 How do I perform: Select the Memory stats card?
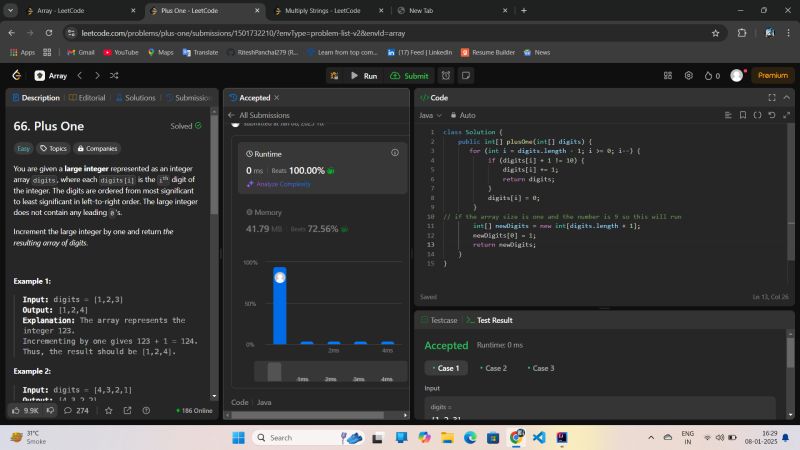tap(322, 221)
